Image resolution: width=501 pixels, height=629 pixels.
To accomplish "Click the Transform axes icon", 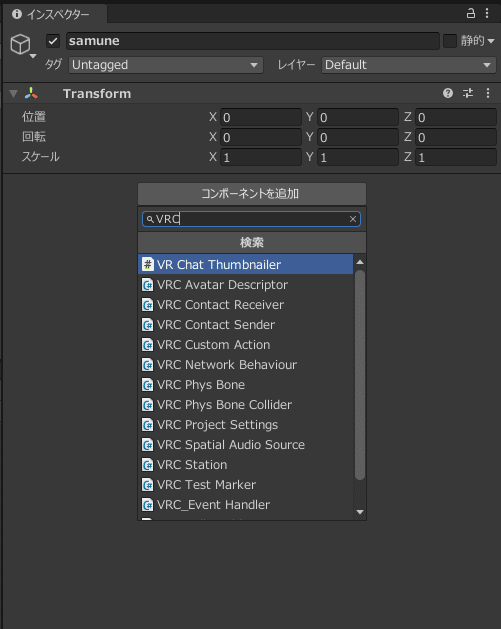I will pyautogui.click(x=31, y=93).
